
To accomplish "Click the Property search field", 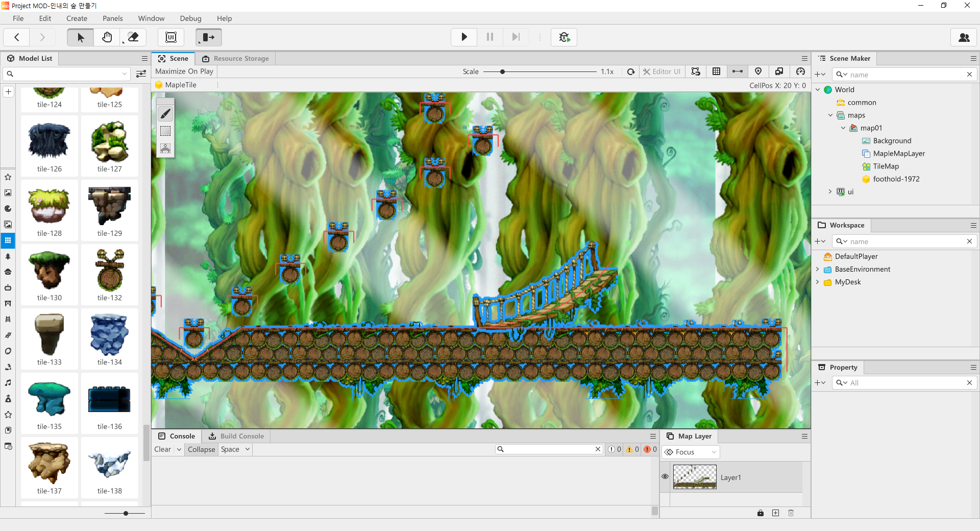I will [904, 382].
